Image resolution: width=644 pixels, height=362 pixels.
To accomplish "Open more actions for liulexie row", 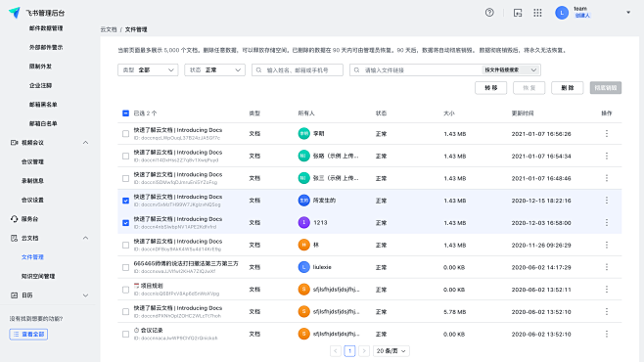I will [x=606, y=267].
